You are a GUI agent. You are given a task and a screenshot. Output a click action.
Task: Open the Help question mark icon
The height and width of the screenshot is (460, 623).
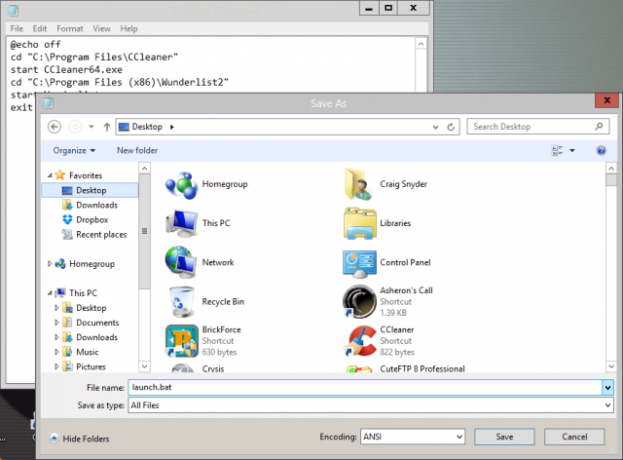coord(601,150)
